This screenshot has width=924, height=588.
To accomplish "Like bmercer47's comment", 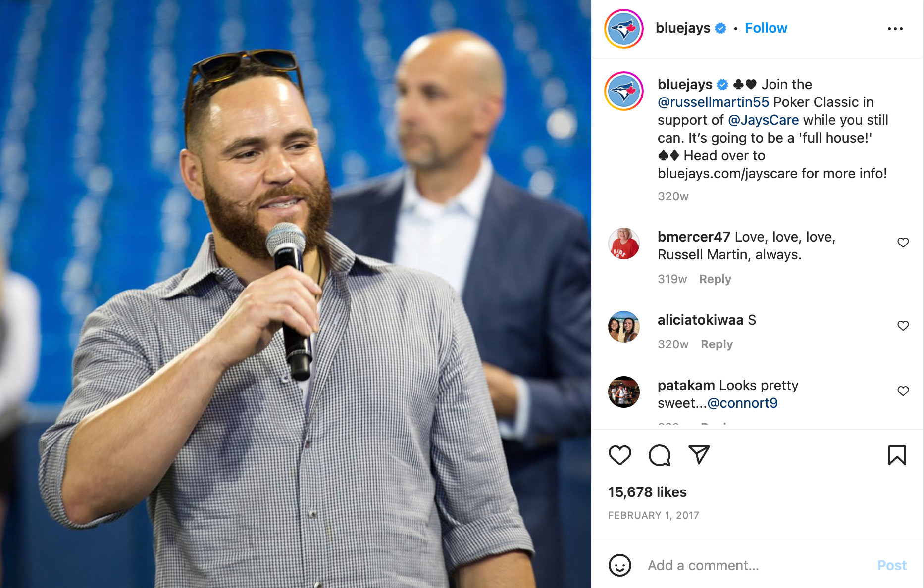I will click(x=903, y=243).
